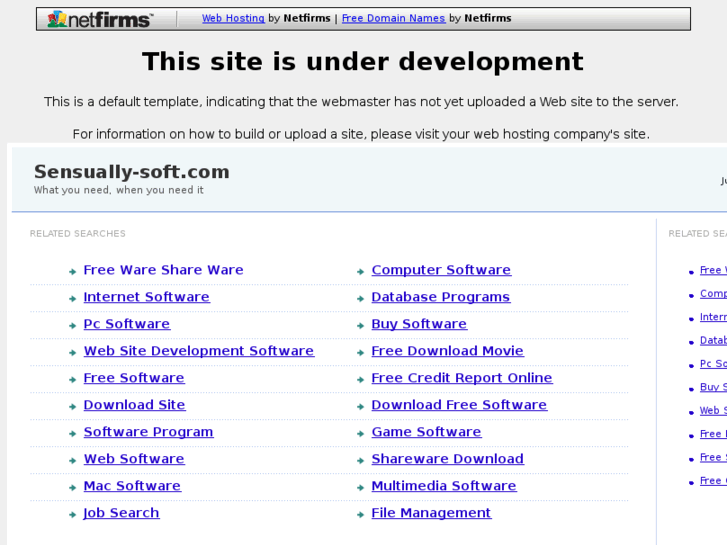Open the Internet Software search link
Image resolution: width=727 pixels, height=545 pixels.
pos(147,297)
